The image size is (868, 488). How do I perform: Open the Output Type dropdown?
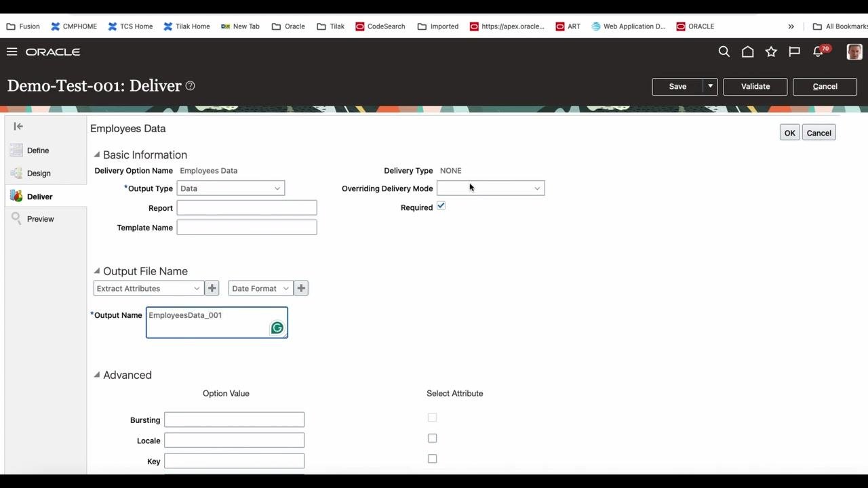pyautogui.click(x=231, y=188)
